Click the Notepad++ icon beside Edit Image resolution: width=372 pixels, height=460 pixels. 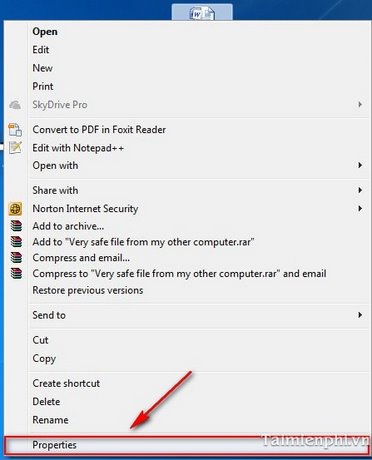(15, 147)
